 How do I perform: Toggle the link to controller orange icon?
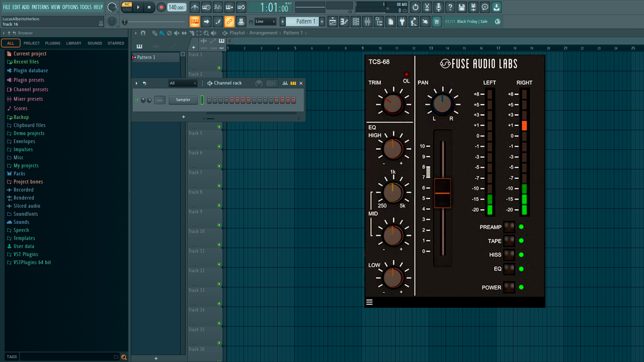(229, 21)
